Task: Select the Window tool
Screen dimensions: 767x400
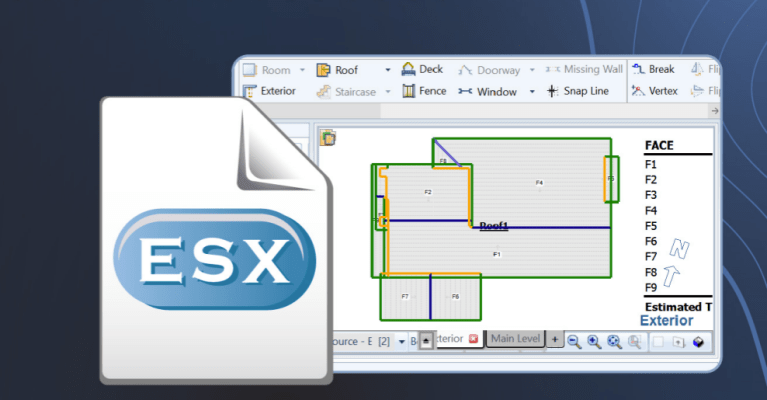Action: click(488, 91)
